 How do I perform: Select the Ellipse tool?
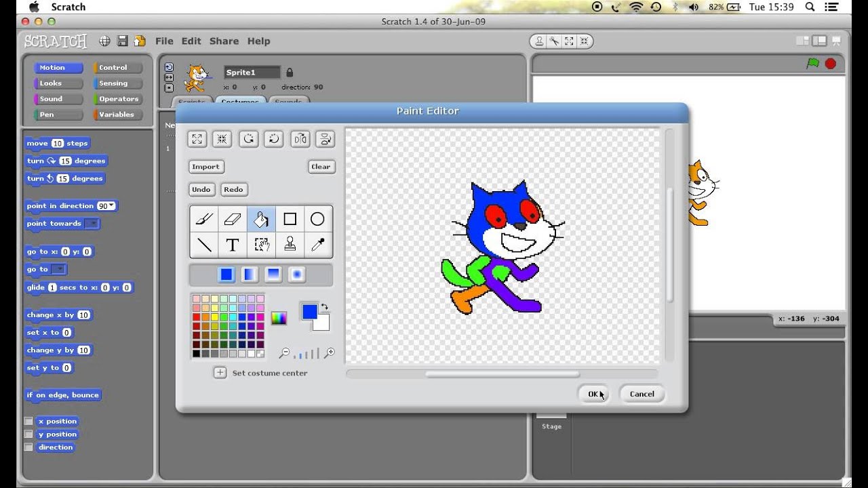click(317, 219)
